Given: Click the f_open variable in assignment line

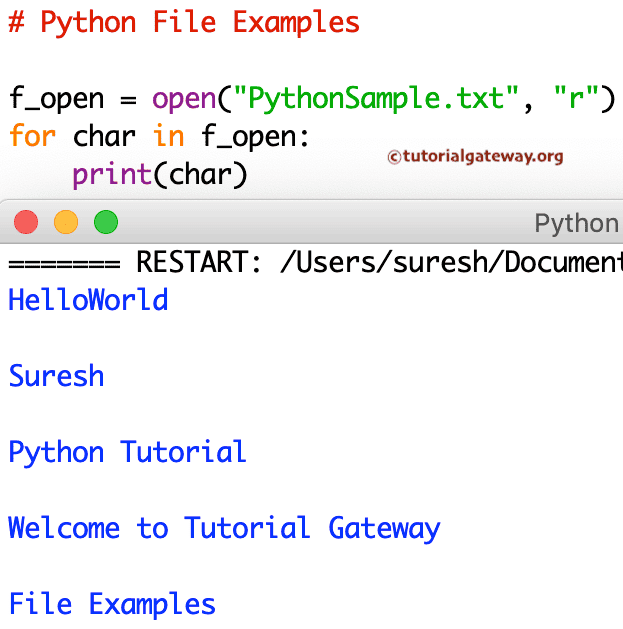Looking at the screenshot, I should [57, 99].
